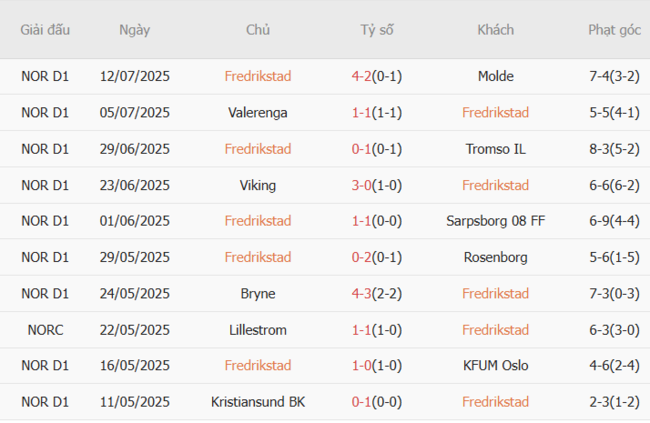Open the 3-0 Viking match score
This screenshot has height=423, width=650.
(363, 185)
